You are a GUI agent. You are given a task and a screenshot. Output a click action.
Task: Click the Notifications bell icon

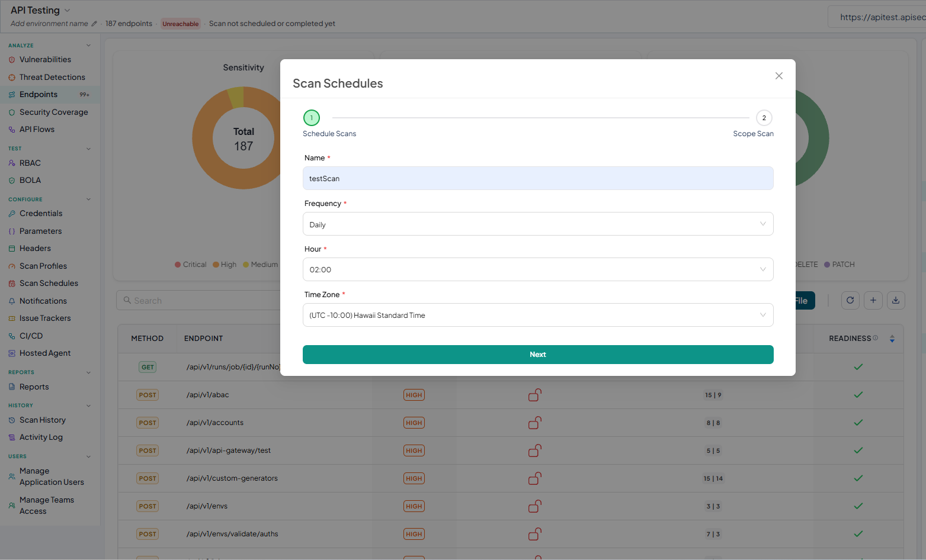(12, 301)
